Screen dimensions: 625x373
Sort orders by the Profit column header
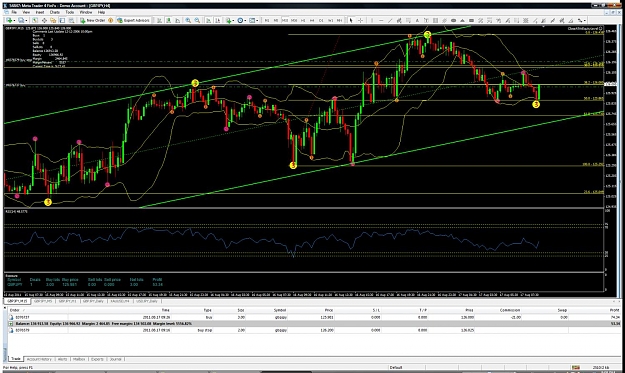pos(614,310)
